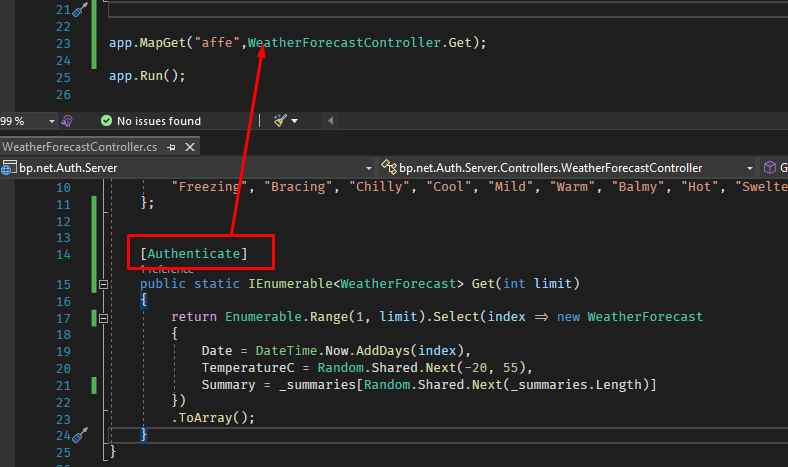Click DateTime.Now.AddDays on line 19
Screen dimensions: 788x467
coord(333,350)
